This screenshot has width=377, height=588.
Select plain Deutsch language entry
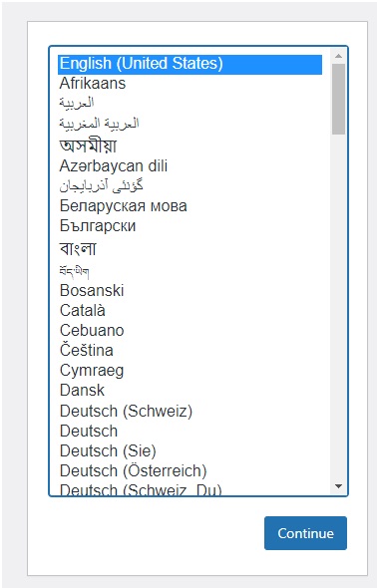point(89,431)
